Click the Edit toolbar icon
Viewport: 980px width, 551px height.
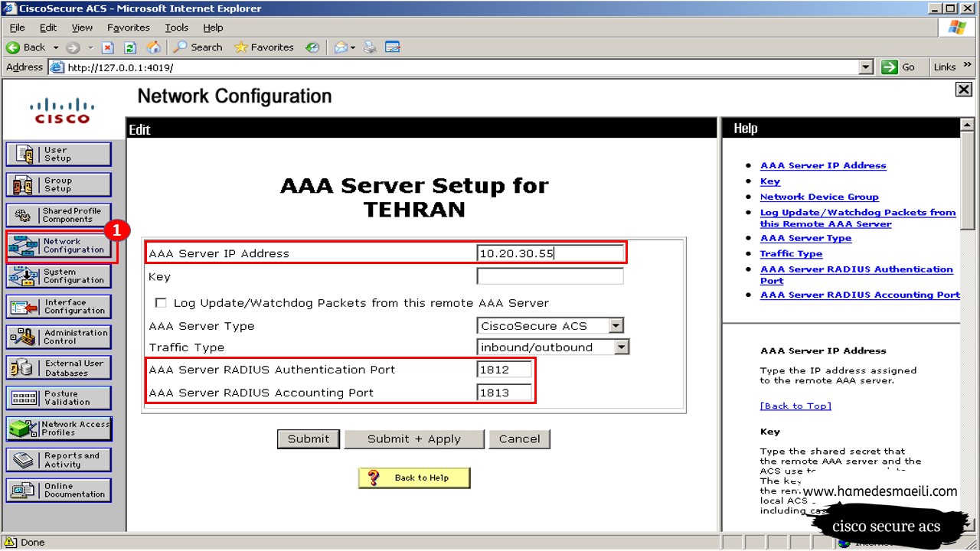(393, 47)
